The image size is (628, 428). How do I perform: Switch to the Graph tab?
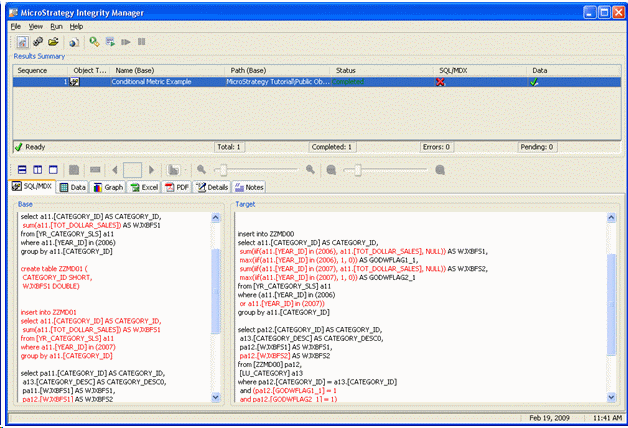coord(108,187)
